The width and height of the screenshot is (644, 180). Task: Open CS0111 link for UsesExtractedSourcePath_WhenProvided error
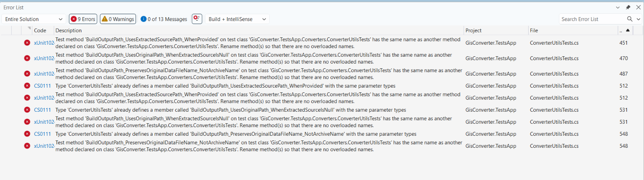point(42,86)
